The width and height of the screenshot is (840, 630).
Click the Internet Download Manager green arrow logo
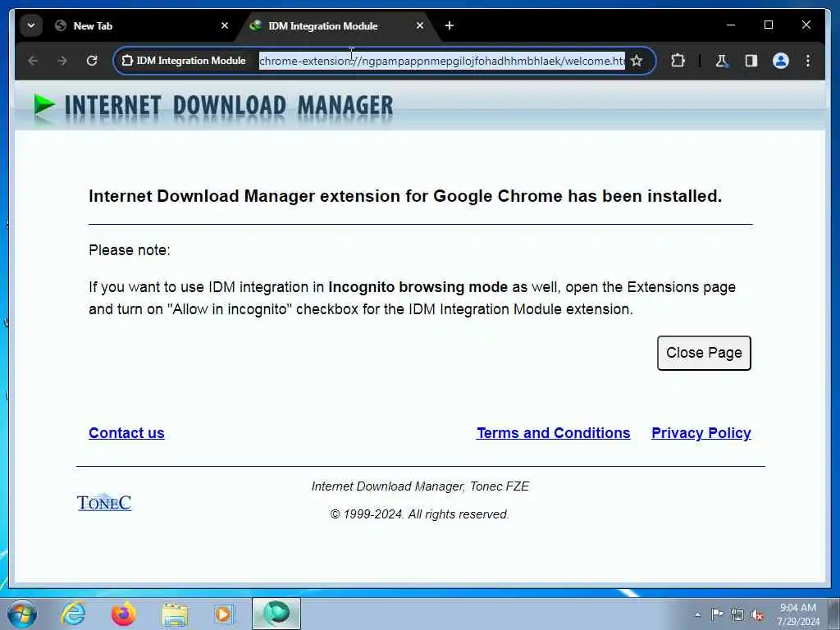click(44, 104)
